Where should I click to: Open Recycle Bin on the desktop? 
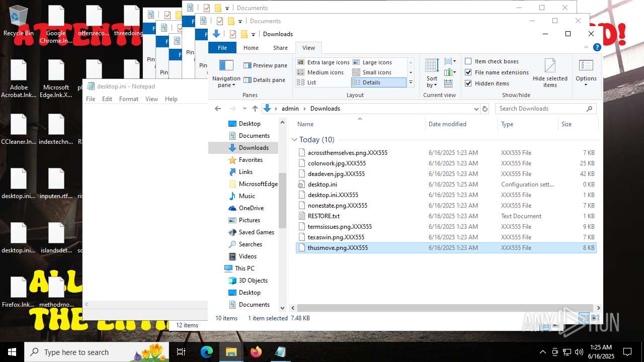(x=19, y=22)
